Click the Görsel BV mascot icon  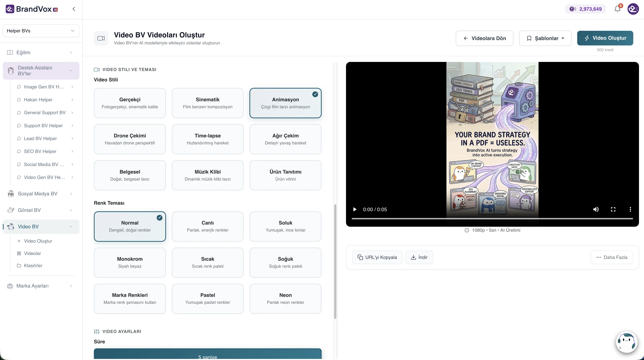click(x=11, y=210)
